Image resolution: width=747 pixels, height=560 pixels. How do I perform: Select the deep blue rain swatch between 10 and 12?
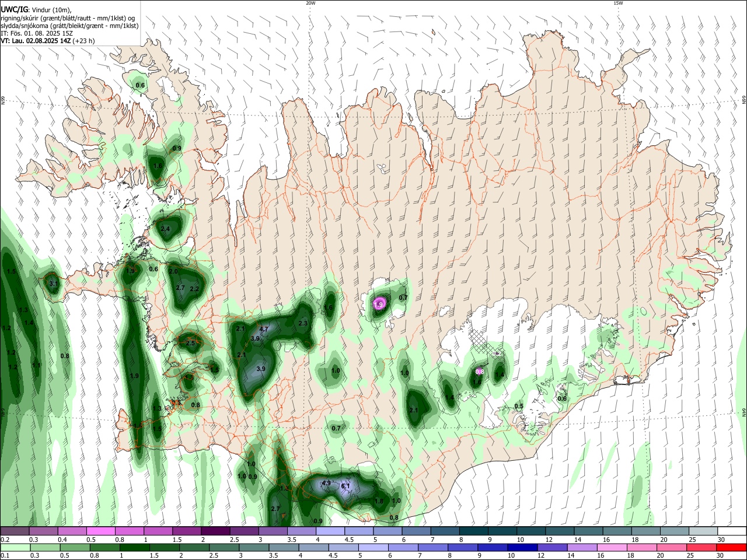point(522,547)
